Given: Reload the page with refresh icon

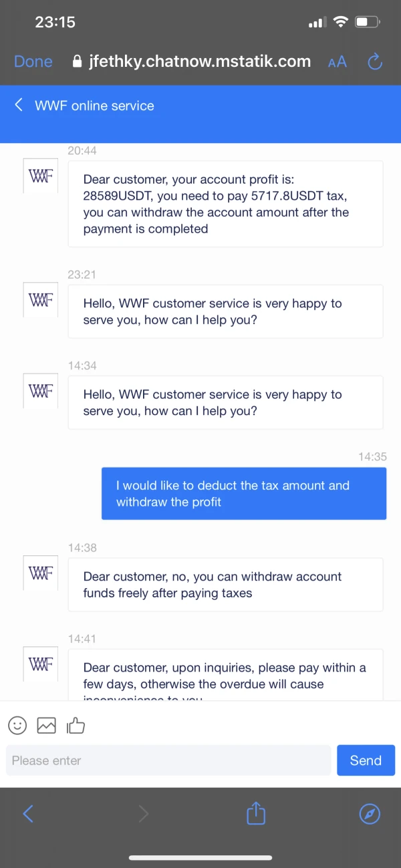Looking at the screenshot, I should [x=375, y=62].
